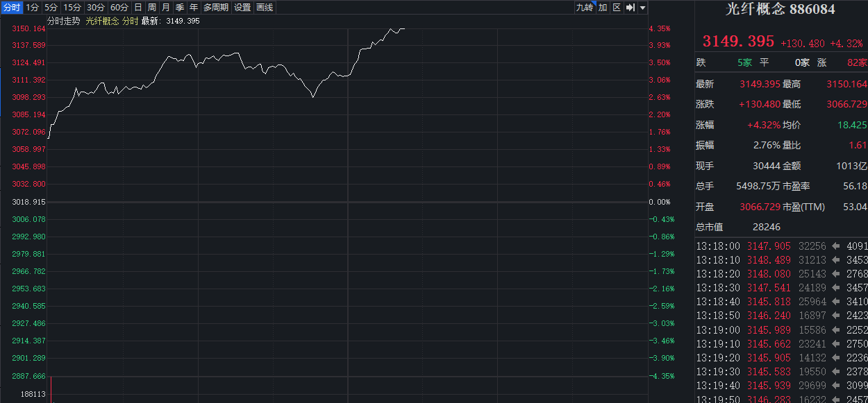868x403 pixels.
Task: Click the 区 range statistics button
Action: [x=616, y=8]
